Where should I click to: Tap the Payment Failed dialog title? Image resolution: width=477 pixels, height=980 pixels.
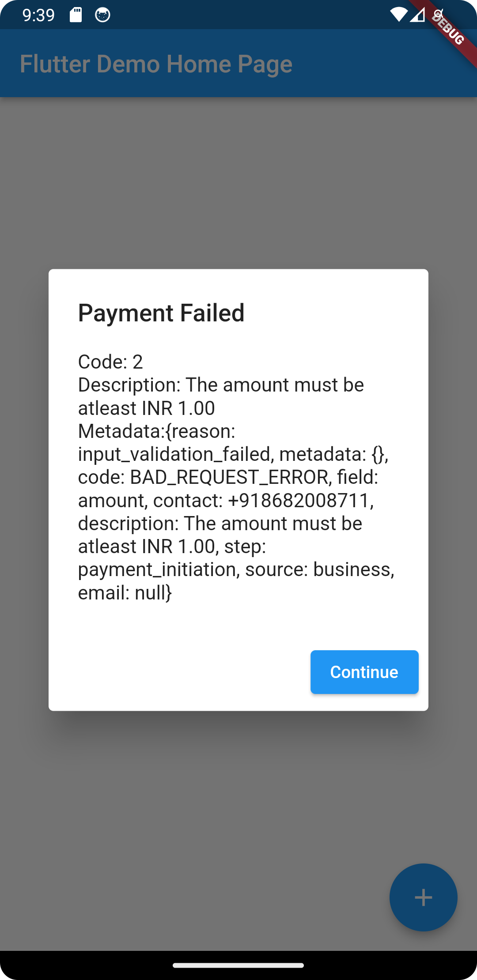click(x=162, y=313)
